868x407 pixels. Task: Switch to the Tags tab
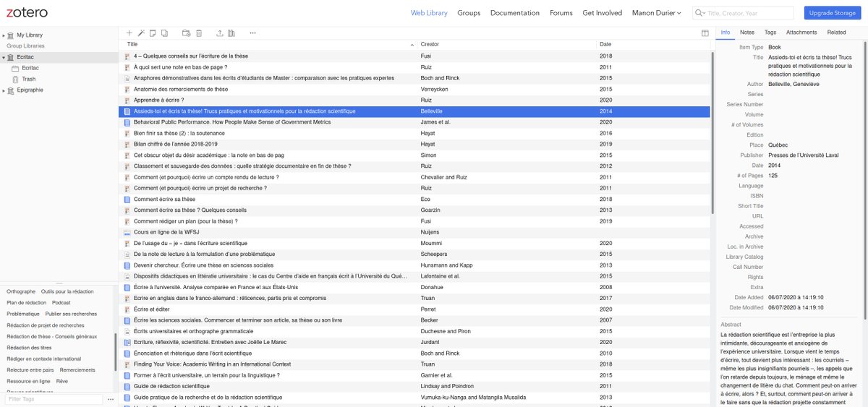click(770, 33)
